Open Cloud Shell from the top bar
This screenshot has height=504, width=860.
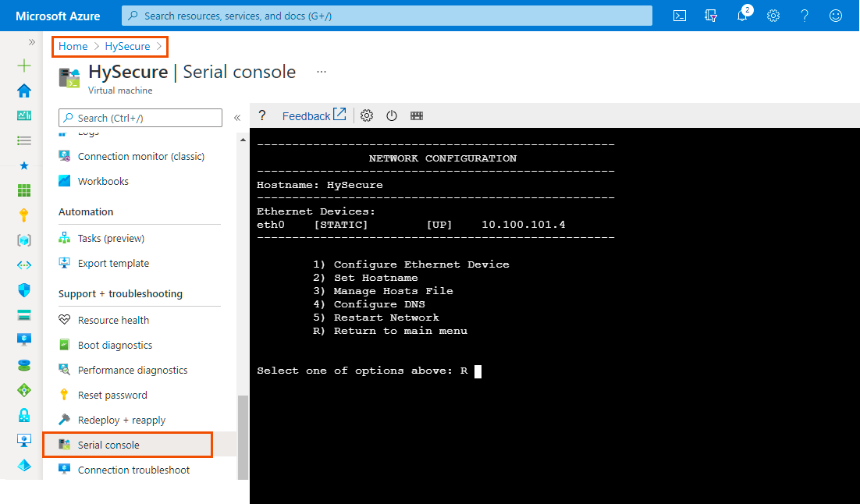click(680, 16)
